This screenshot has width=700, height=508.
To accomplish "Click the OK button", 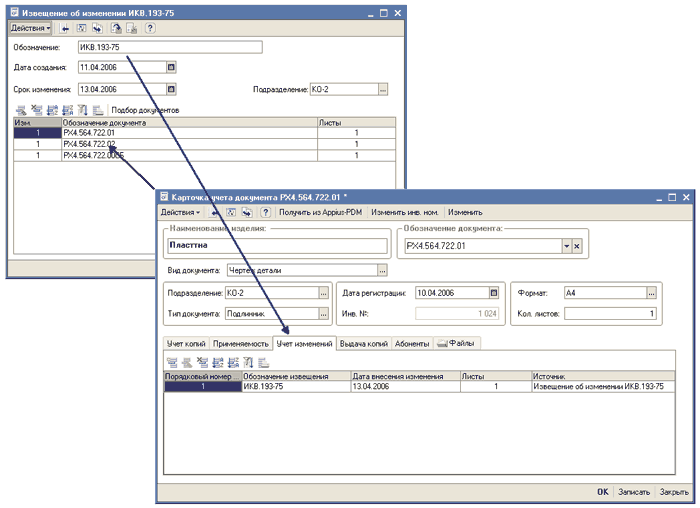I will click(x=603, y=492).
